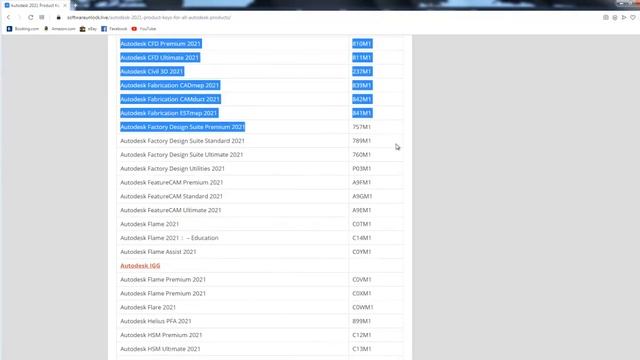Open the Amazon.com bookmark
This screenshot has width=640, height=360.
[x=60, y=29]
